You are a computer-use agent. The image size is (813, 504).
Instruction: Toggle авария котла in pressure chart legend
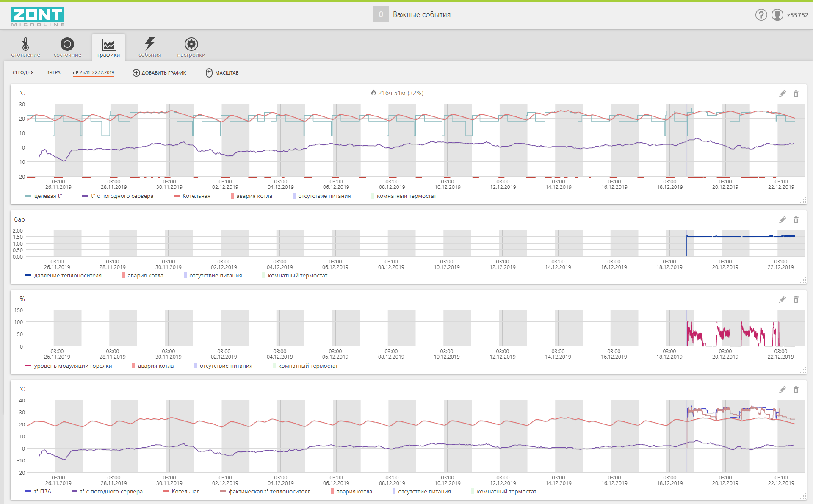[142, 276]
